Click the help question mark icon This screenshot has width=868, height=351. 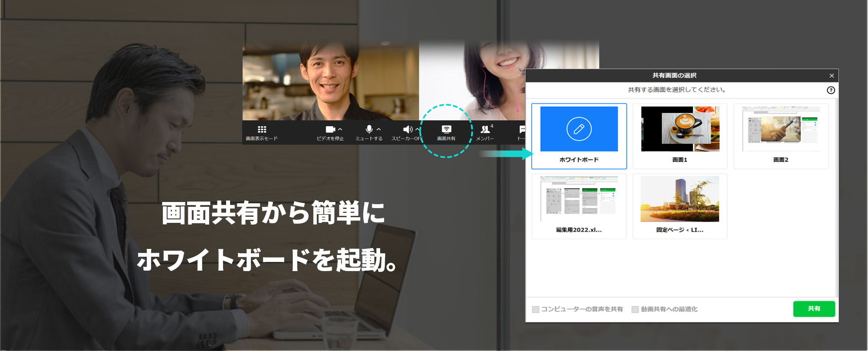click(x=831, y=90)
